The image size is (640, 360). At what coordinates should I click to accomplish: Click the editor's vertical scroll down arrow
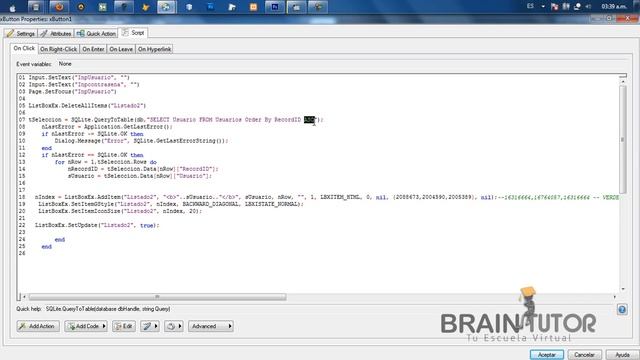pyautogui.click(x=623, y=289)
